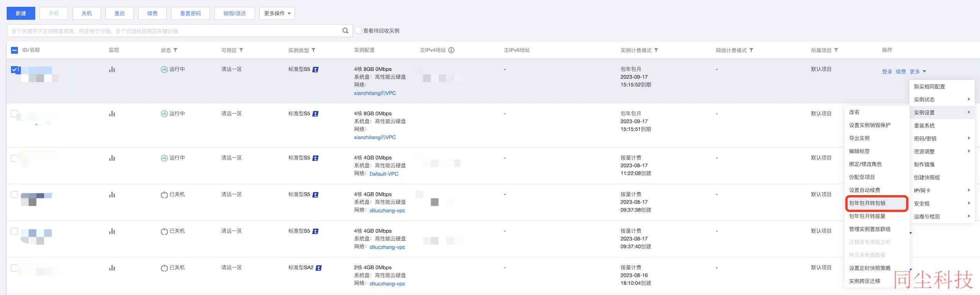The width and height of the screenshot is (980, 295).
Task: Click running status icon in Default-VPC row
Action: 164,158
